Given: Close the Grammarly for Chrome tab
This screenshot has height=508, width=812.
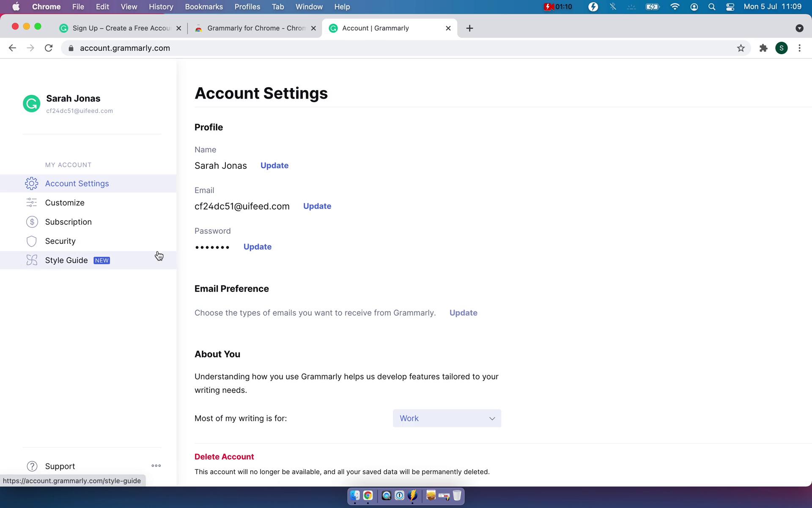Looking at the screenshot, I should [x=313, y=28].
